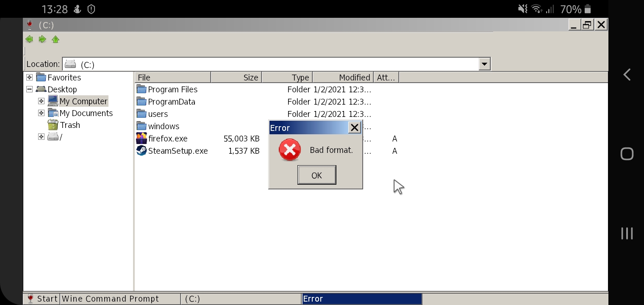644x305 pixels.
Task: Select the firefox.exe file icon
Action: (142, 138)
